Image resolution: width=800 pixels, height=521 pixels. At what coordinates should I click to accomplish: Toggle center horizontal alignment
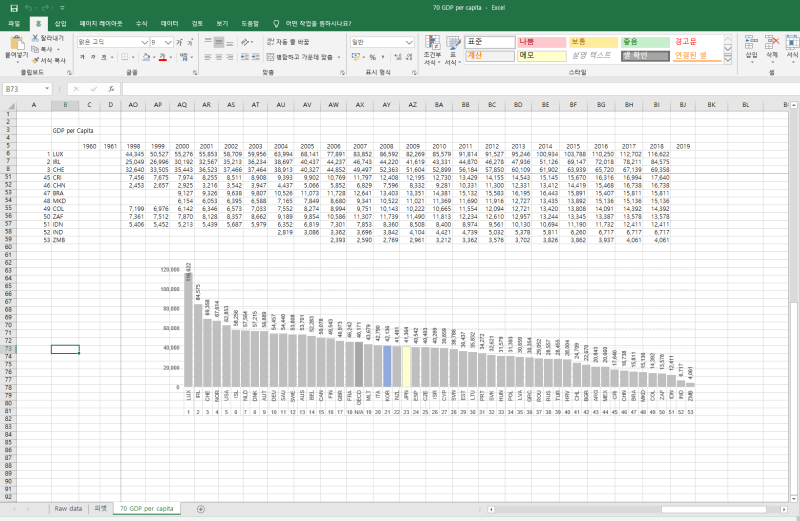(x=219, y=57)
